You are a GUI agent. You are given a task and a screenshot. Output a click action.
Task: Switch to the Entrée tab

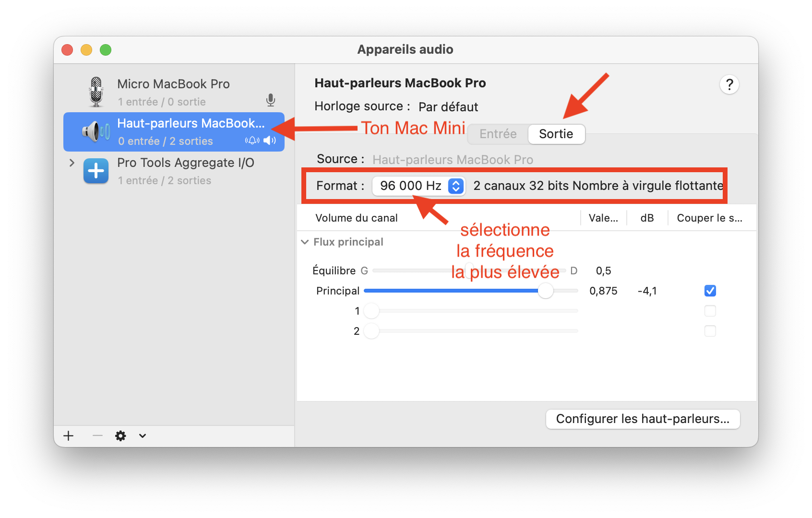coord(498,134)
